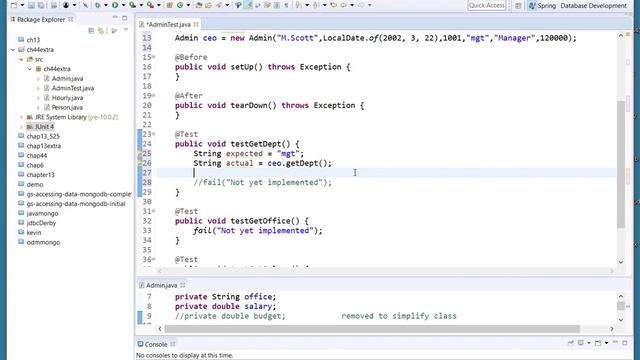The height and width of the screenshot is (360, 640).
Task: Click the Save All toolbar icon
Action: [x=41, y=5]
